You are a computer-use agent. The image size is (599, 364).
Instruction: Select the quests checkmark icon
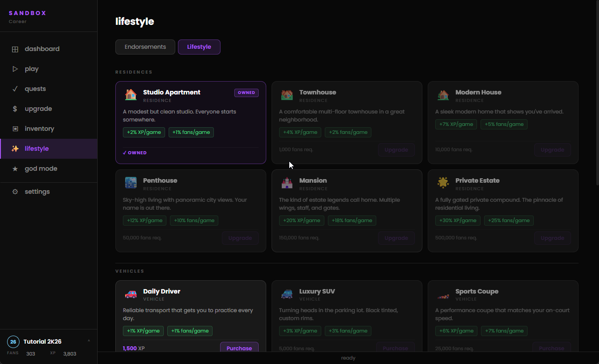15,89
